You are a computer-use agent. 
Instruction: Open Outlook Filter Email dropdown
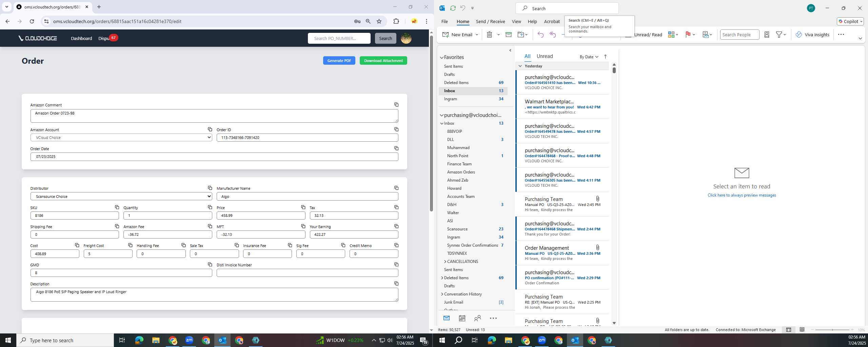pyautogui.click(x=781, y=35)
